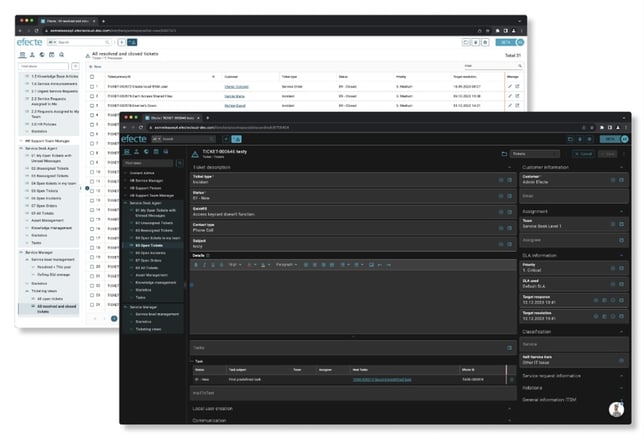The image size is (644, 437).
Task: Click the Details rich text editing area
Action: pos(353,302)
